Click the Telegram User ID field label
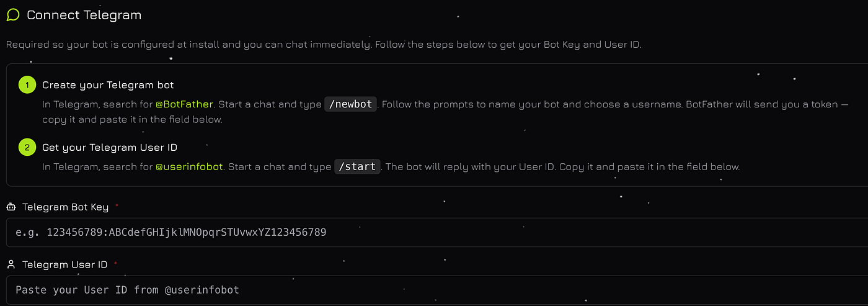 [64, 264]
